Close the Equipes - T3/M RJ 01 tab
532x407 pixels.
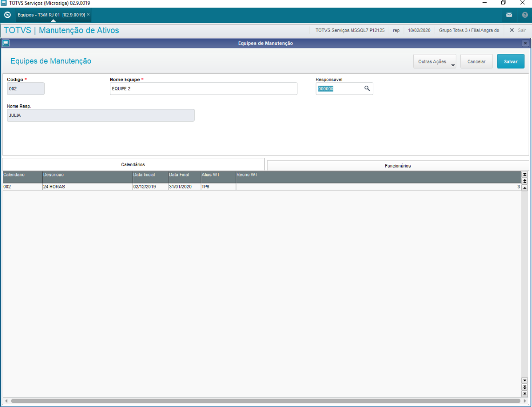(x=88, y=14)
